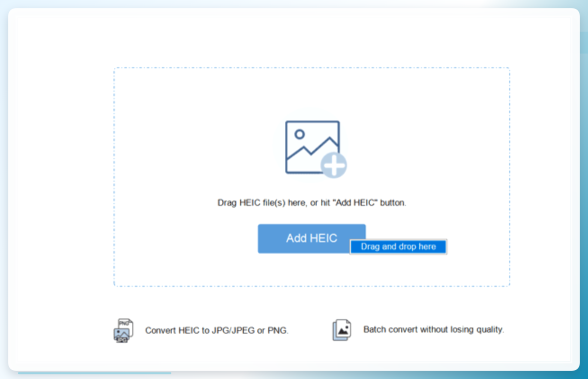Click the sun circle inside image icon

pos(299,134)
